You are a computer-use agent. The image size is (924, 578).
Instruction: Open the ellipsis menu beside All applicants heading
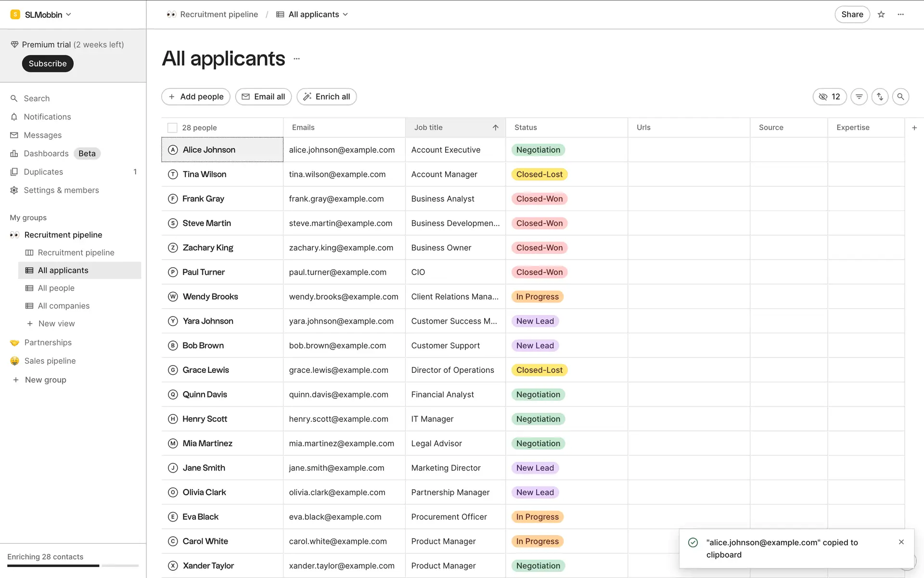pos(296,59)
